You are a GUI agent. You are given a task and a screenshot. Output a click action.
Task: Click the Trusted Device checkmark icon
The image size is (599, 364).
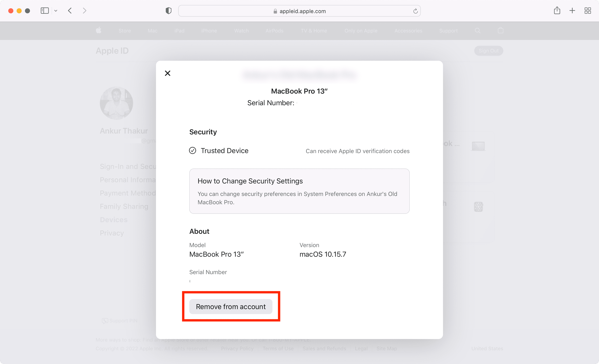pos(193,151)
